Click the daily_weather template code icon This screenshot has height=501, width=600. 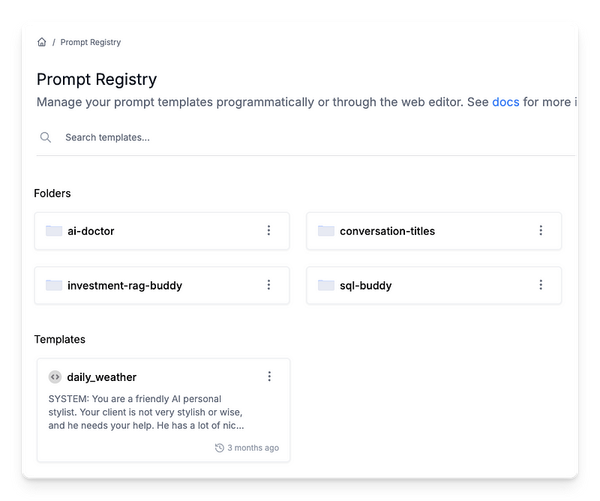tap(55, 377)
